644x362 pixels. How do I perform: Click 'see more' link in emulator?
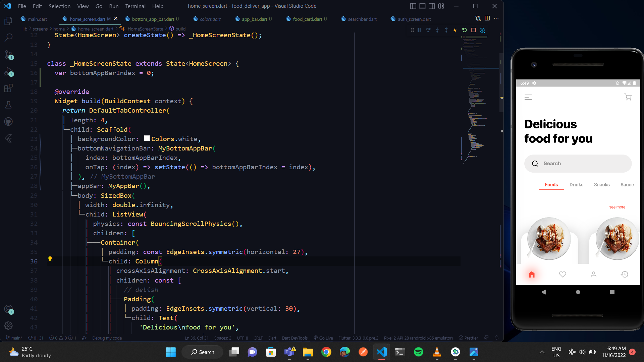[617, 207]
